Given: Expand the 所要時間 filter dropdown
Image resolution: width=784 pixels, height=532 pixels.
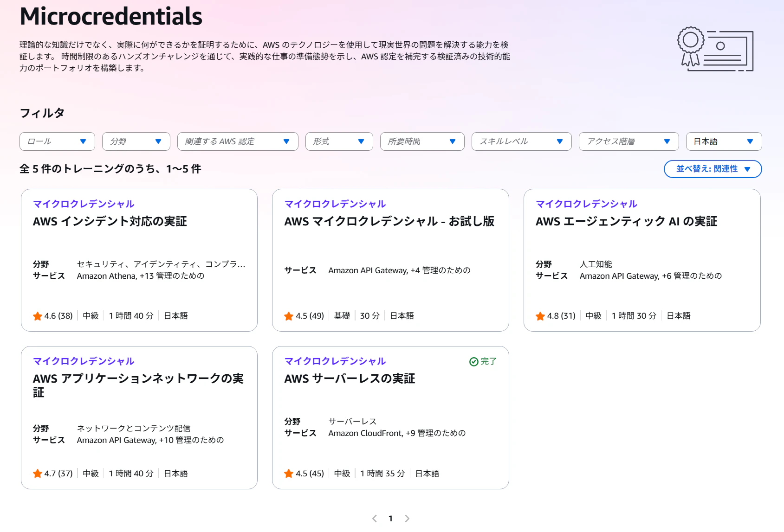Looking at the screenshot, I should (x=422, y=141).
